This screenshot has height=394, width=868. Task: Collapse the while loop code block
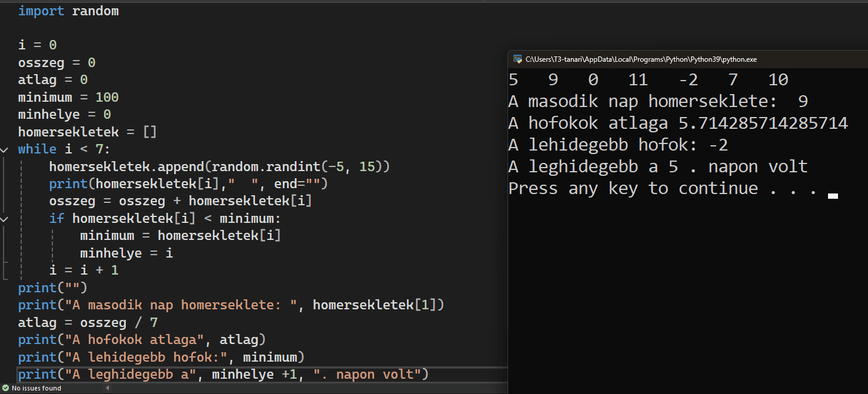pos(5,149)
